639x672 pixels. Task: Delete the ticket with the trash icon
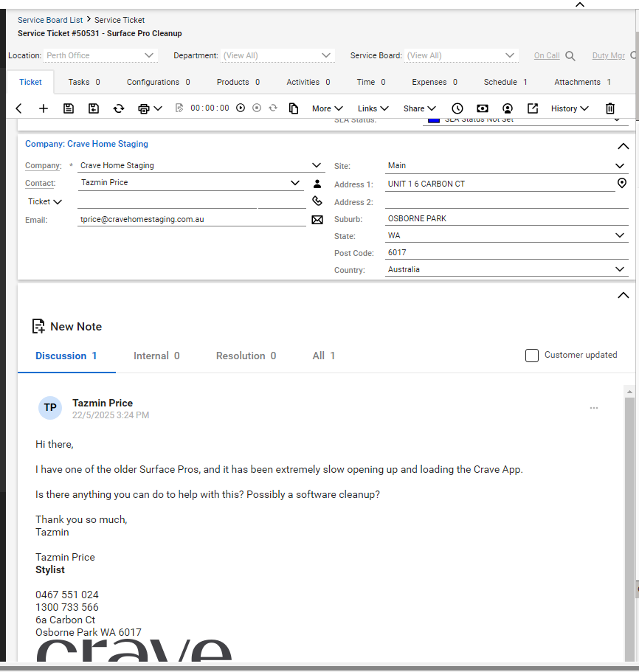click(610, 108)
